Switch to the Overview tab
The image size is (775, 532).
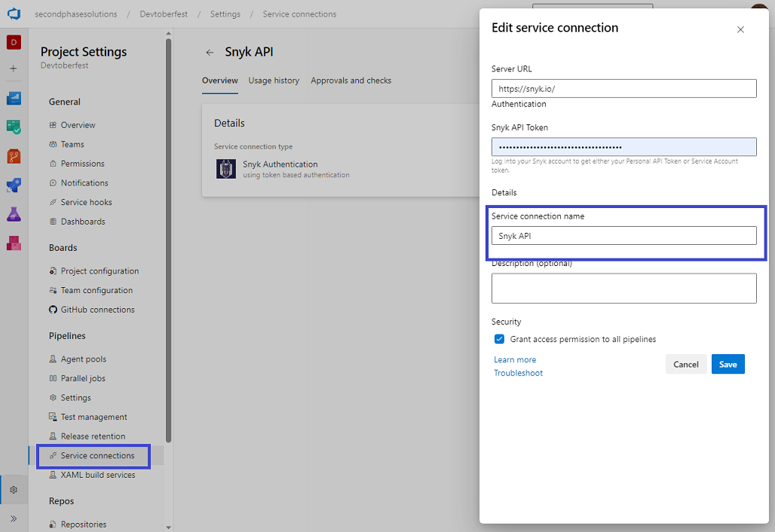[220, 81]
